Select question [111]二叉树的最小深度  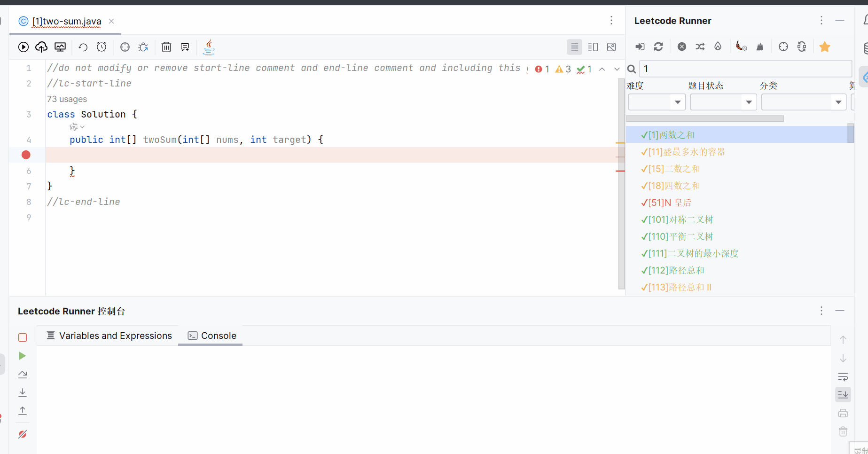737,253
